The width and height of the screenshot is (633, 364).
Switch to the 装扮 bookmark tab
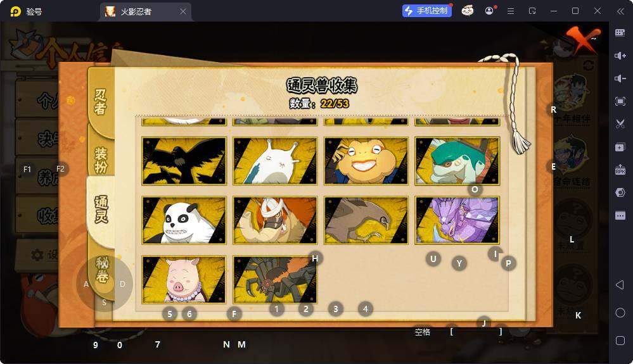coord(101,160)
